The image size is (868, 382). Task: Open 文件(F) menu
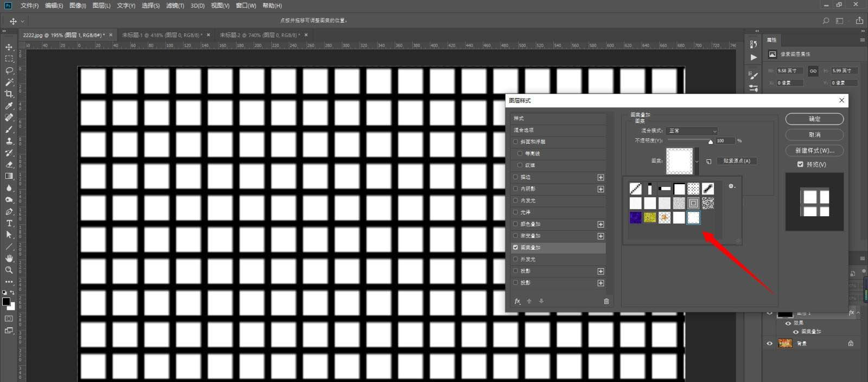(x=29, y=5)
